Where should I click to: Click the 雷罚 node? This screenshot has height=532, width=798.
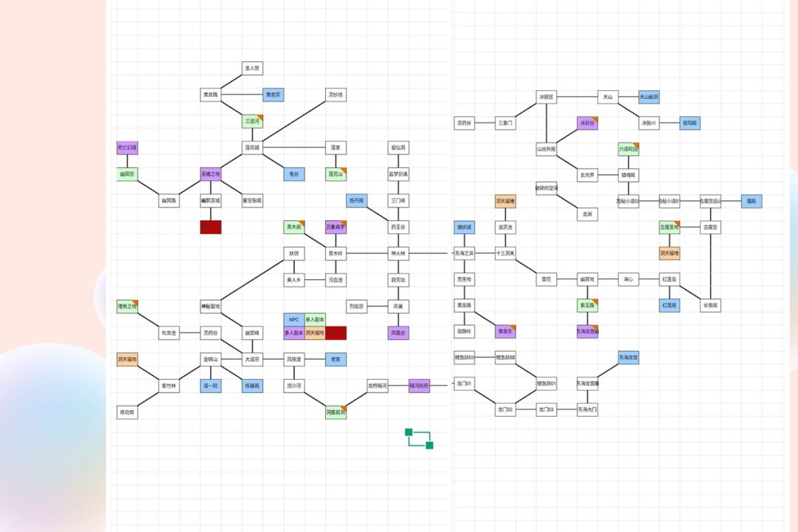coord(546,279)
